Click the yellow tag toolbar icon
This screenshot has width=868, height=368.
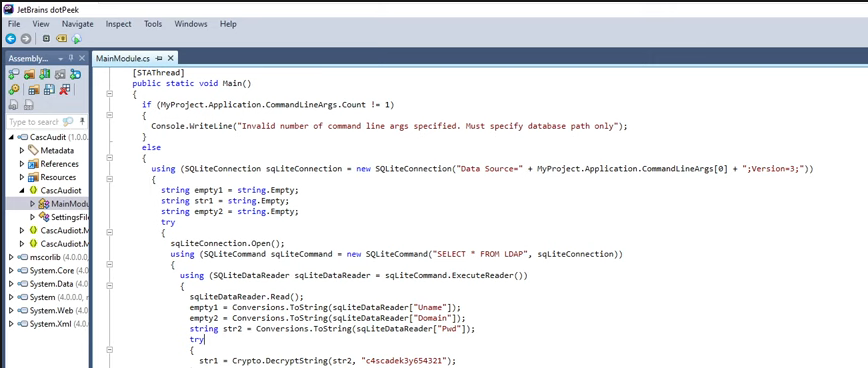click(61, 39)
